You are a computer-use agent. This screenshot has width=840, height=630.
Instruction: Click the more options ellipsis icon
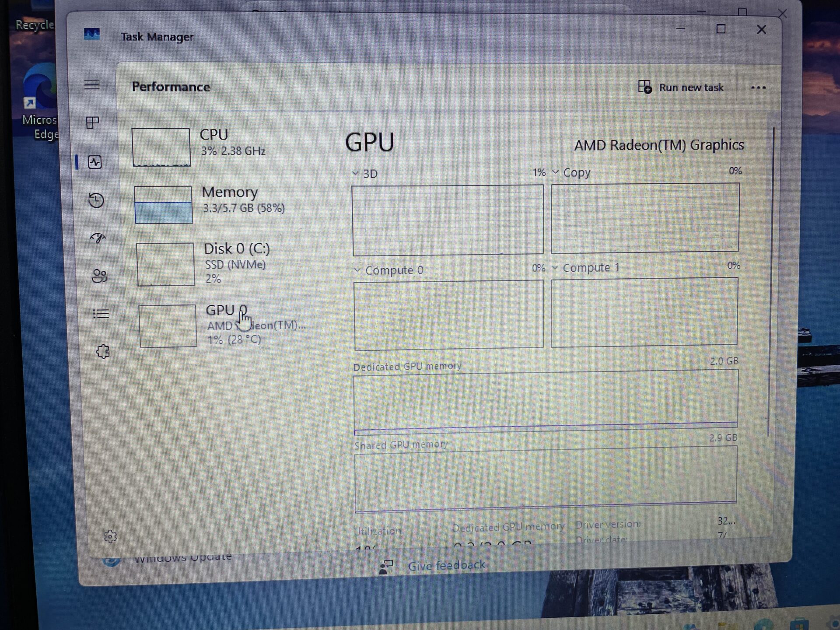tap(758, 87)
